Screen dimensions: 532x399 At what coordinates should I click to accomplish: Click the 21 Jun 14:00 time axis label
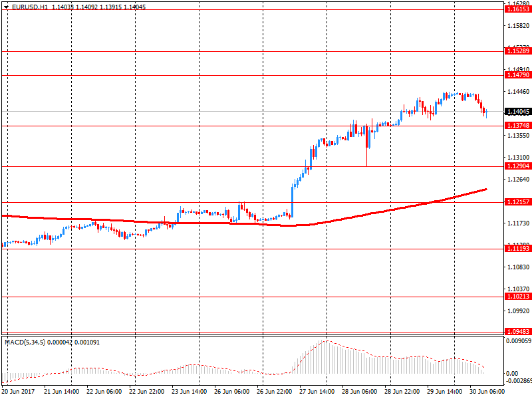tap(61, 392)
